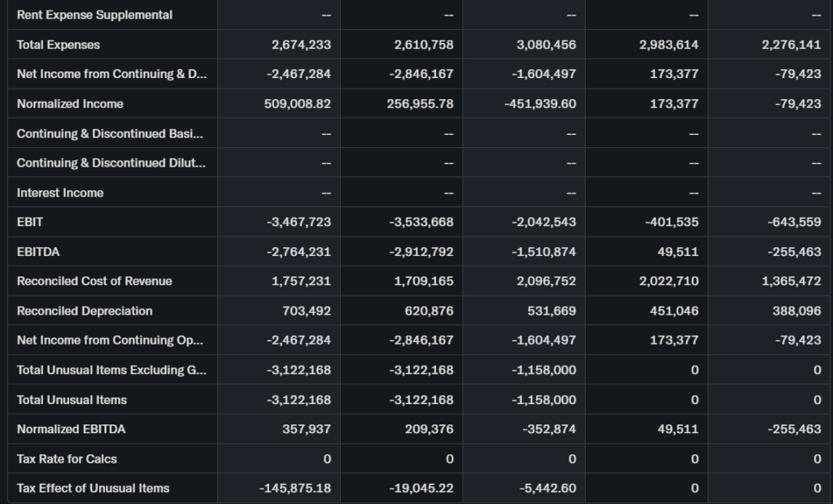Select the Reconciled Cost of Revenue value 2,022,710
833x504 pixels.
coord(669,281)
